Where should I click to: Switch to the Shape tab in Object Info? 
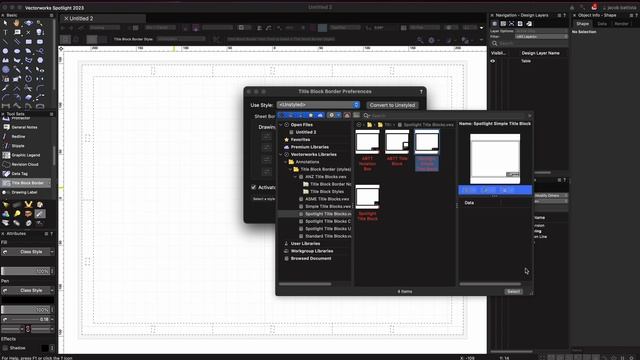[x=582, y=24]
